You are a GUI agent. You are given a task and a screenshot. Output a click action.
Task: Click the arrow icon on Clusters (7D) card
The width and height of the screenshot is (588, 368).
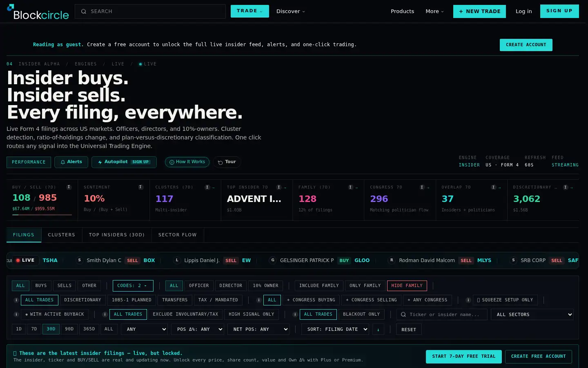click(x=214, y=188)
